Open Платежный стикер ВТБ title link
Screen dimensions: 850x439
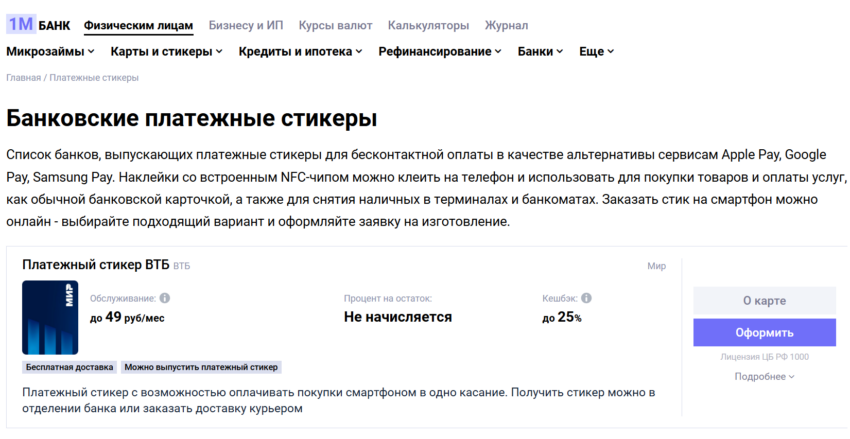coord(95,264)
